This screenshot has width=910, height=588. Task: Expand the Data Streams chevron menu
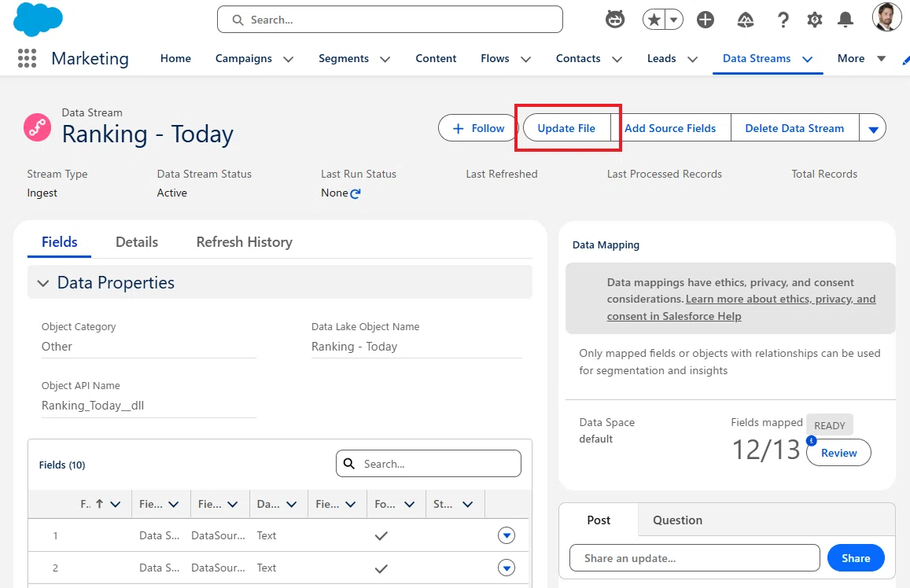coord(807,59)
